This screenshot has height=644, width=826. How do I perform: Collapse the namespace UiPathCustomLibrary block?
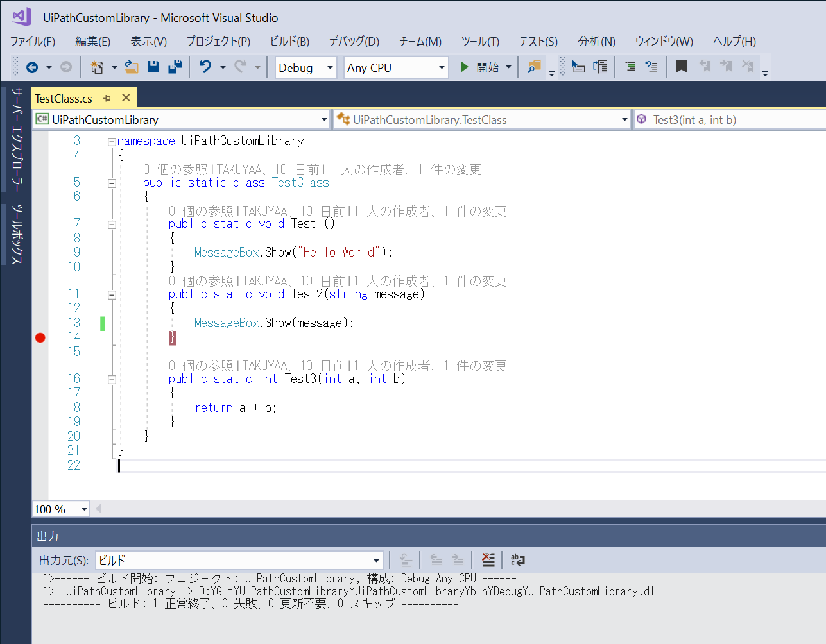click(x=112, y=142)
